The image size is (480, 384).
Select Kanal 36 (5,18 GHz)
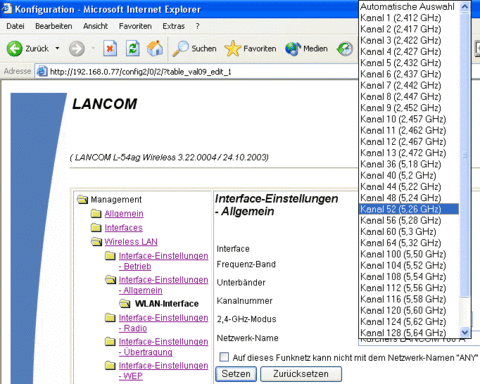(x=409, y=164)
